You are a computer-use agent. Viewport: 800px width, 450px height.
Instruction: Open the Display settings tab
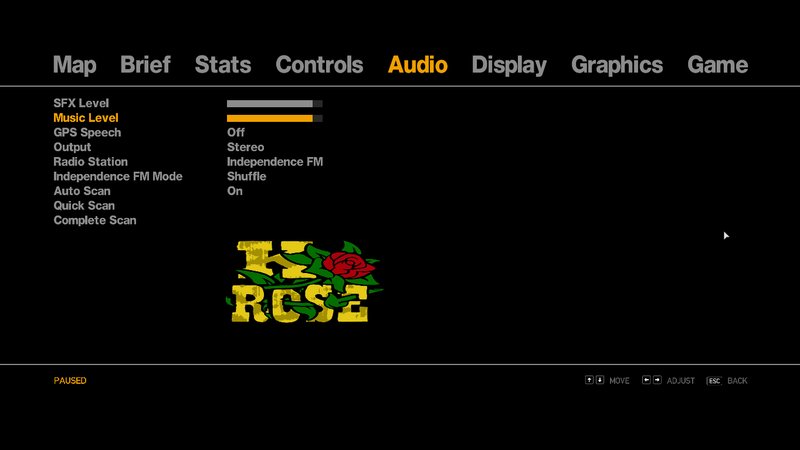509,65
